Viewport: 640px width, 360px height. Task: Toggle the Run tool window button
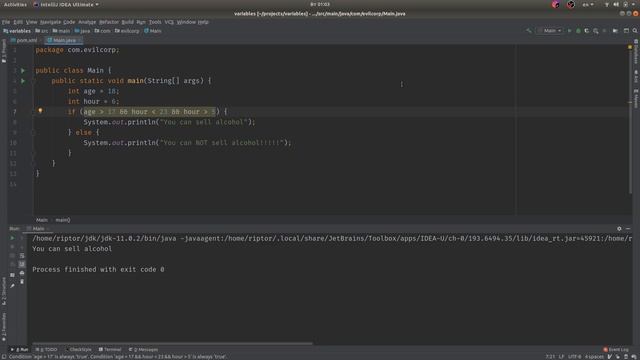(x=19, y=349)
